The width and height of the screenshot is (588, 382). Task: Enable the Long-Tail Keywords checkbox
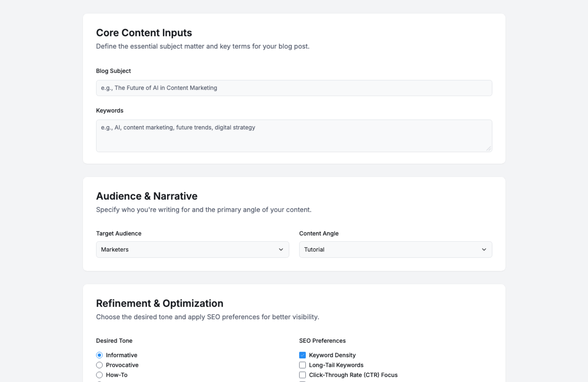click(x=302, y=365)
